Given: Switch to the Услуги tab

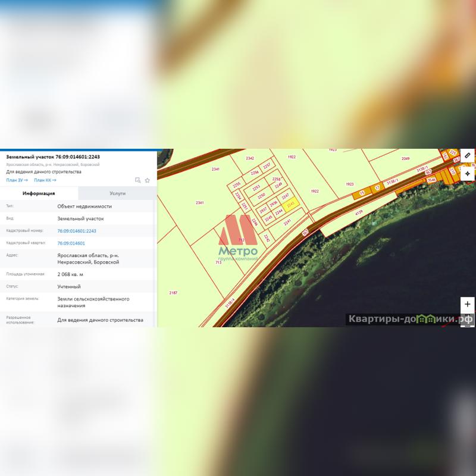Looking at the screenshot, I should 117,193.
